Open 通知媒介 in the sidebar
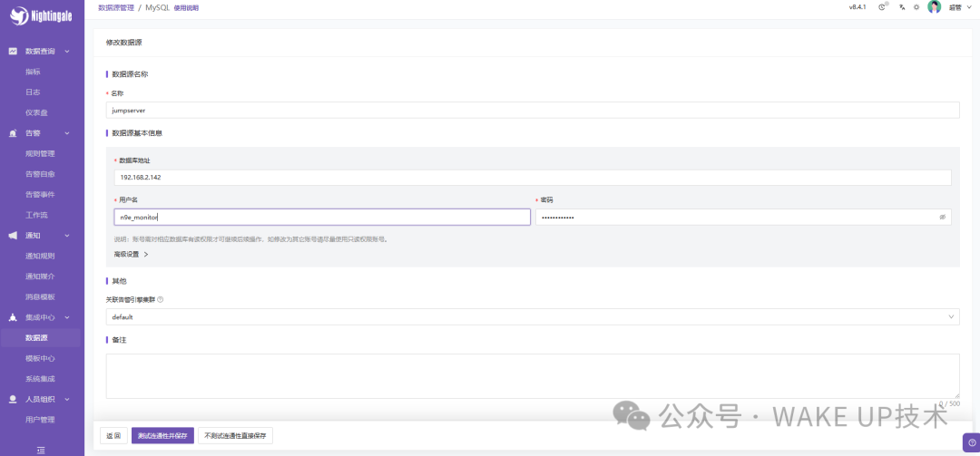This screenshot has height=456, width=980. pyautogui.click(x=40, y=277)
